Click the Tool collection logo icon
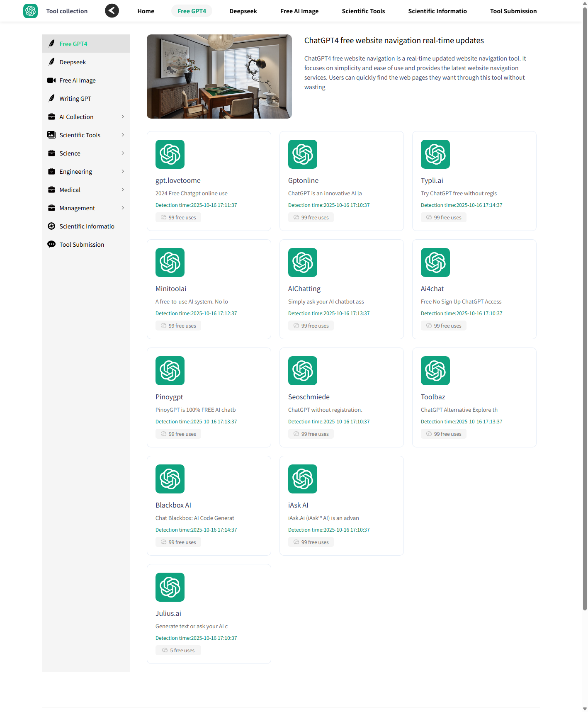The width and height of the screenshot is (588, 712). (30, 11)
